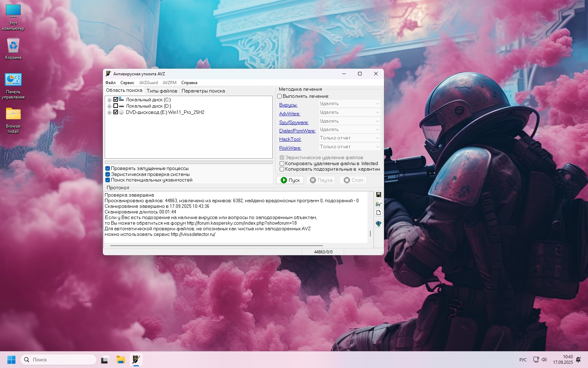
Task: Click the globe icon beside the protocol
Action: 378,224
